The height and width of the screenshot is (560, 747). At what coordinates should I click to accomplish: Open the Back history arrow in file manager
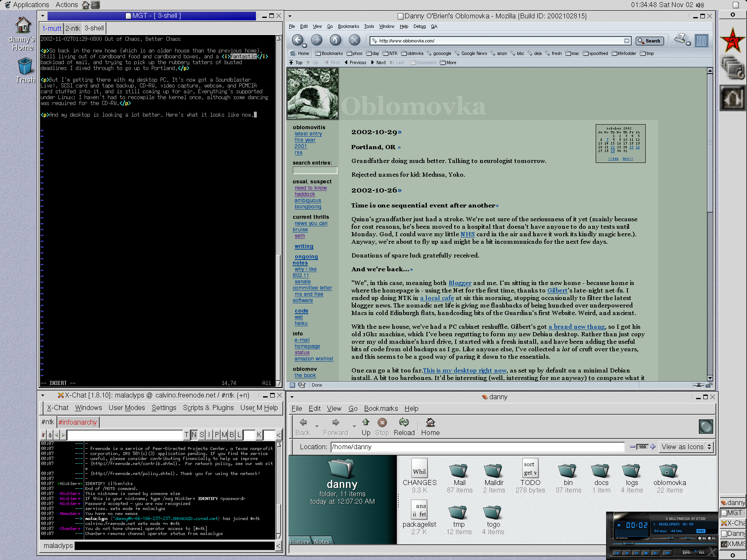tap(317, 426)
